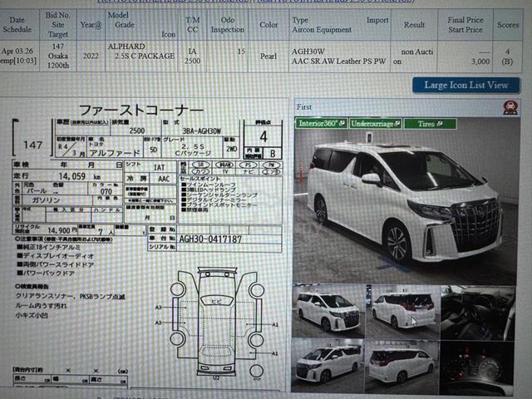Click the 147 Osaka 1200th bid cell
Viewport: 532px width, 399px height.
58,57
